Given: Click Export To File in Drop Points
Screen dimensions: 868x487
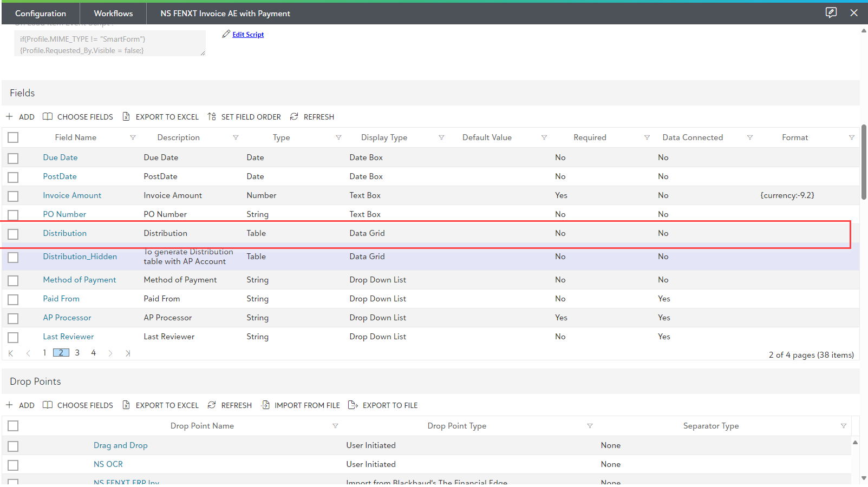Looking at the screenshot, I should pyautogui.click(x=383, y=405).
